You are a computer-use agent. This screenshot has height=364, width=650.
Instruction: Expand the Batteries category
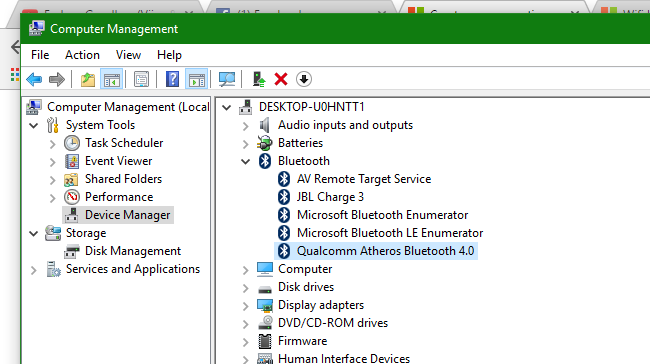click(x=245, y=144)
